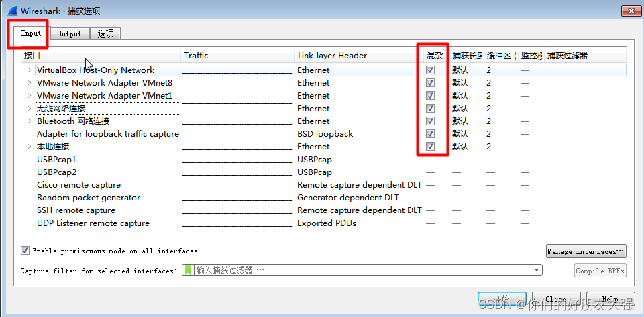This screenshot has height=317, width=644.
Task: Click 默认 snaplen cell for VirtualBox row
Action: tap(460, 70)
